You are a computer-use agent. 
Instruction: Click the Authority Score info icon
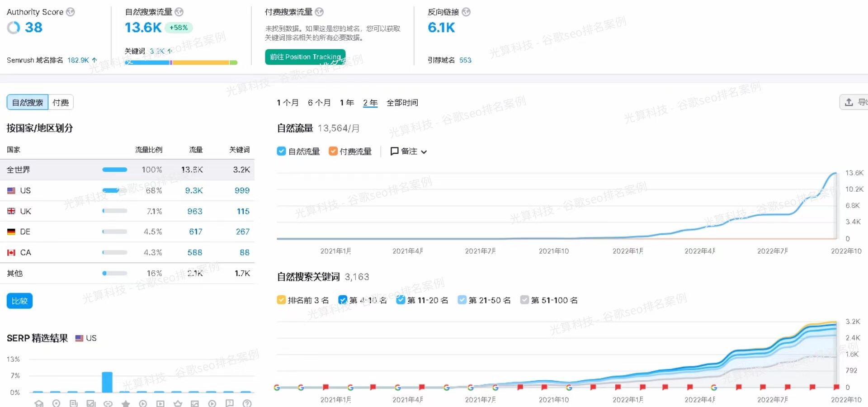pos(70,12)
